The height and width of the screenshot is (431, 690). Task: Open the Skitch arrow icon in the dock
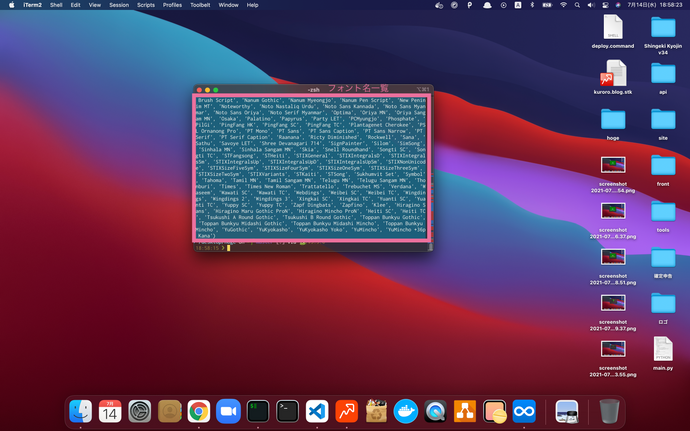[346, 411]
